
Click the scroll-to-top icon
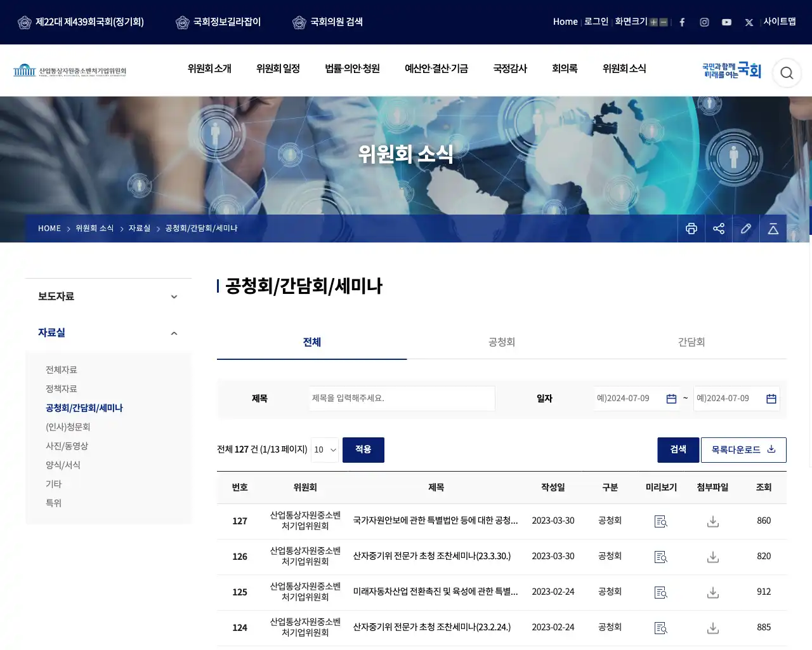773,229
